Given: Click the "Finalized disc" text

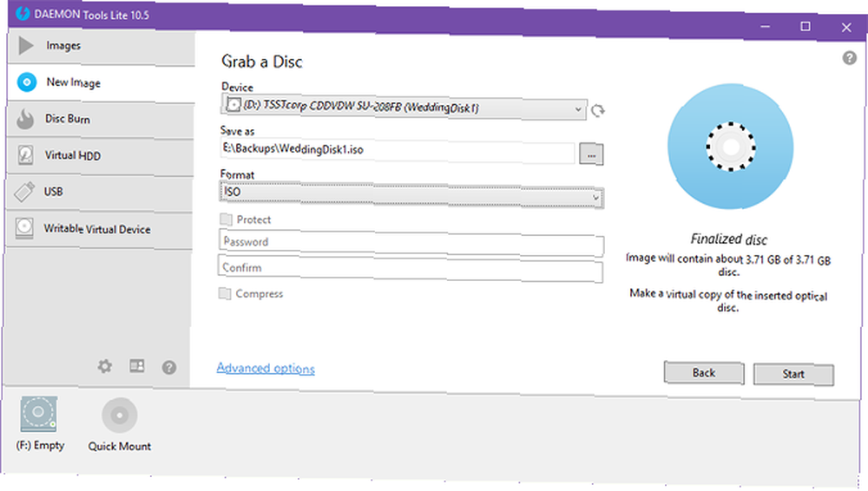Looking at the screenshot, I should [728, 239].
